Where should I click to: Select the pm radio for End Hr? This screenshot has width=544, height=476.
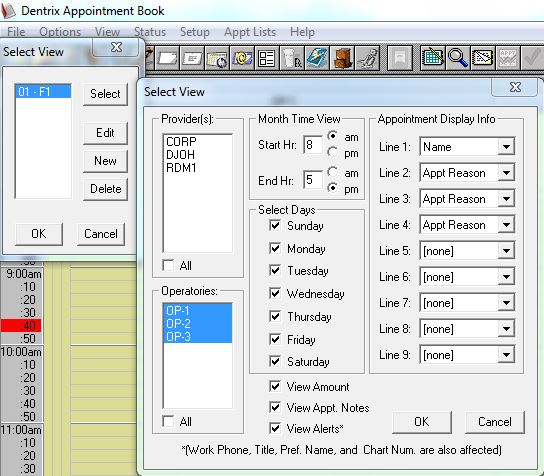pyautogui.click(x=332, y=188)
